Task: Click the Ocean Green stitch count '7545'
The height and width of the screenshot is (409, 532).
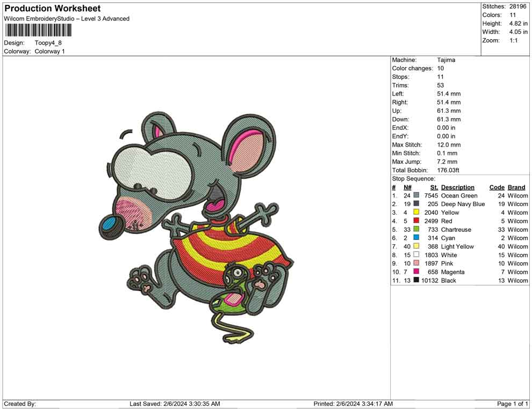Action: click(431, 195)
